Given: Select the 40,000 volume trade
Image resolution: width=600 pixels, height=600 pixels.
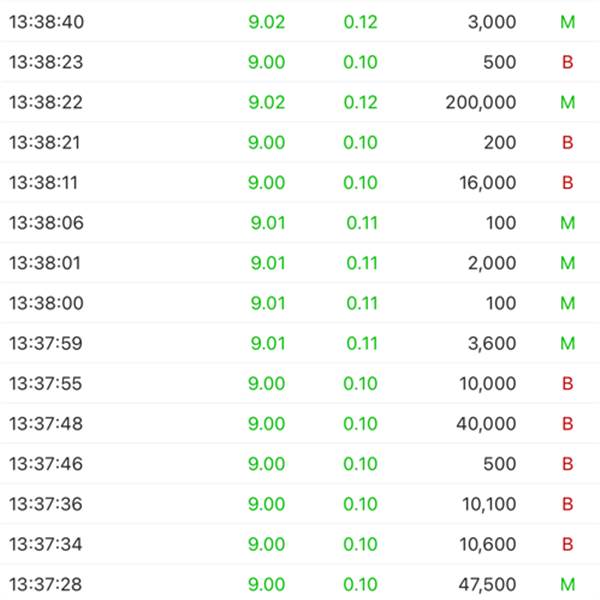Looking at the screenshot, I should (x=485, y=424).
